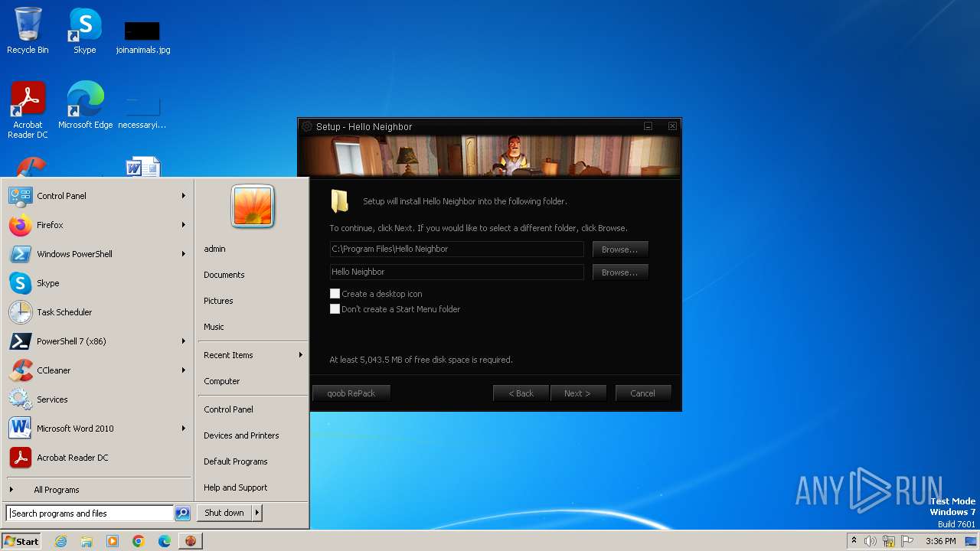Image resolution: width=980 pixels, height=551 pixels.
Task: Open Recycle Bin desktop icon
Action: pyautogui.click(x=28, y=31)
